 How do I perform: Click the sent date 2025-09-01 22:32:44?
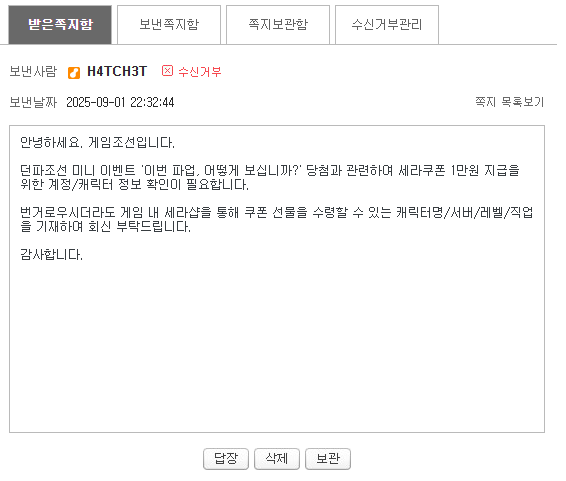pos(122,104)
